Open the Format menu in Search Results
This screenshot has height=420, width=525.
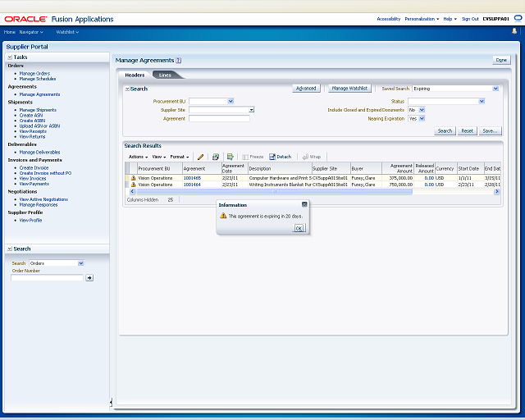[180, 157]
